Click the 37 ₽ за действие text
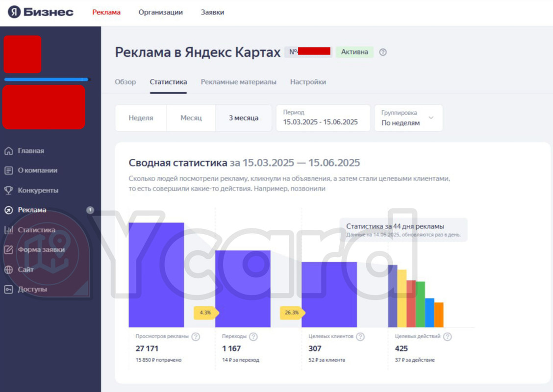Image resolution: width=553 pixels, height=392 pixels. tap(415, 360)
